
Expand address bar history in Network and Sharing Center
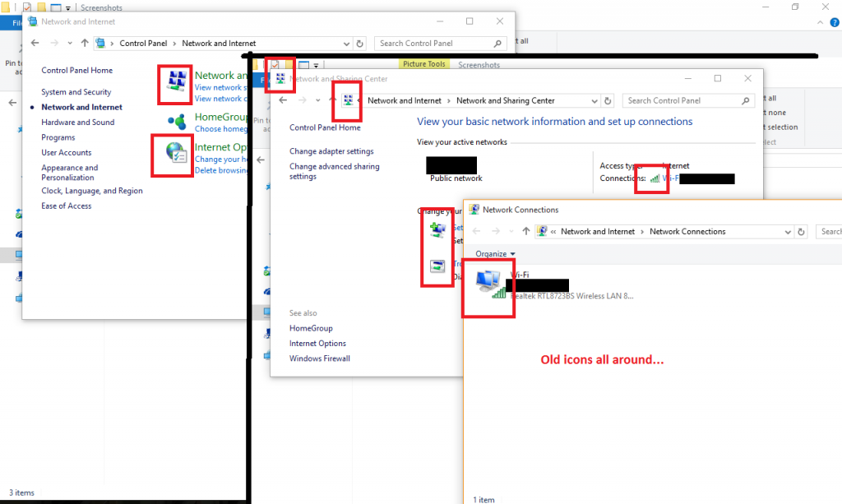point(594,100)
